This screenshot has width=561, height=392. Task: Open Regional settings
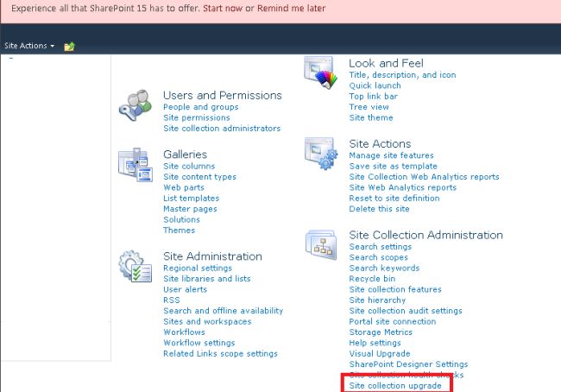click(198, 269)
